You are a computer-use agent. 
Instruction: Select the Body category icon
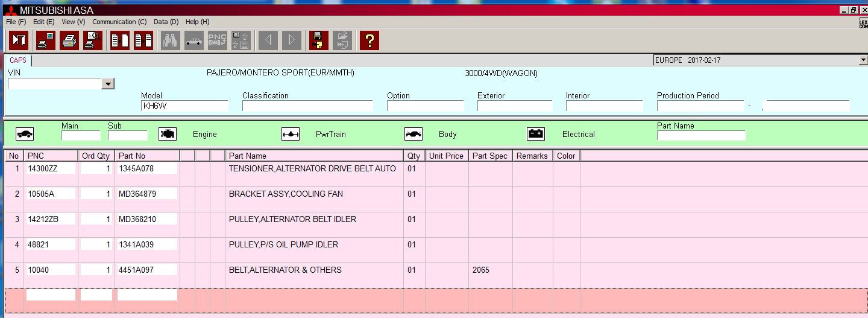(x=413, y=134)
